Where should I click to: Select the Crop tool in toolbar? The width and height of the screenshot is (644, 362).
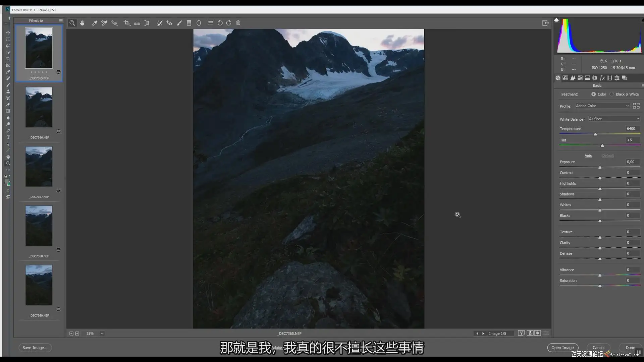(126, 23)
